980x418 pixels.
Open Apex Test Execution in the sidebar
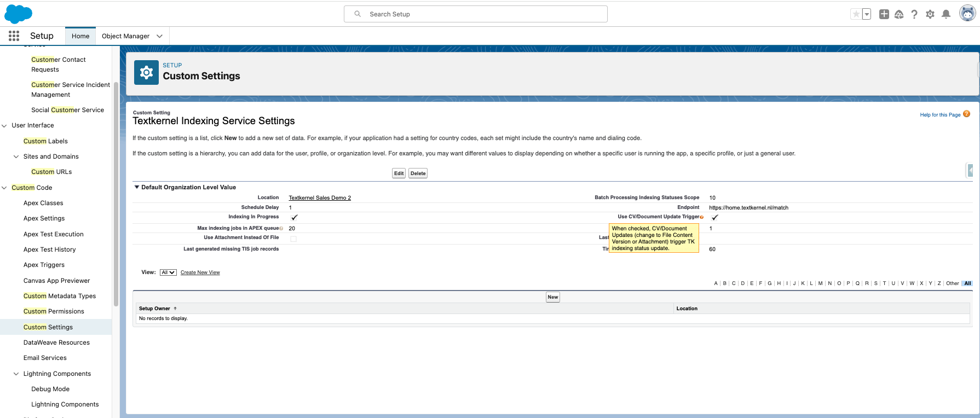(x=54, y=234)
